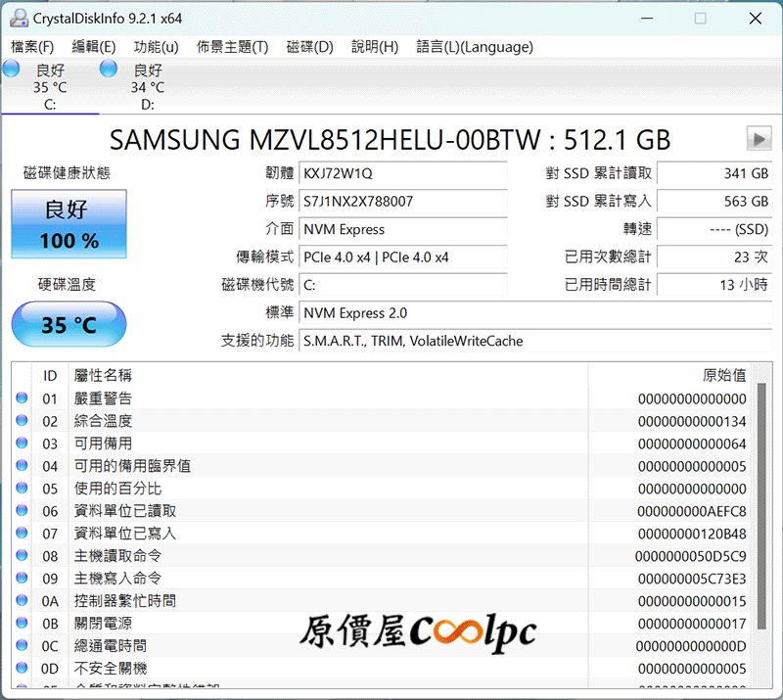This screenshot has height=700, width=783.
Task: Click the status dot for attribute 08
Action: click(22, 555)
